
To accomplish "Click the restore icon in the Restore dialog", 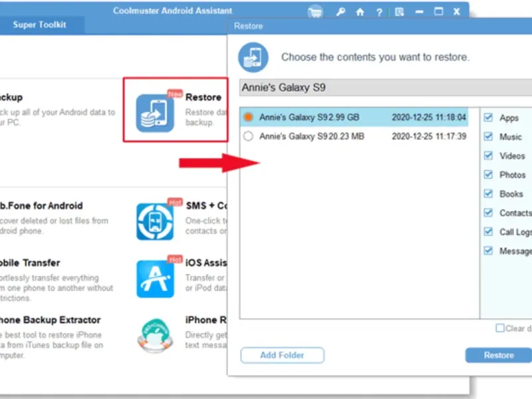I will [253, 57].
